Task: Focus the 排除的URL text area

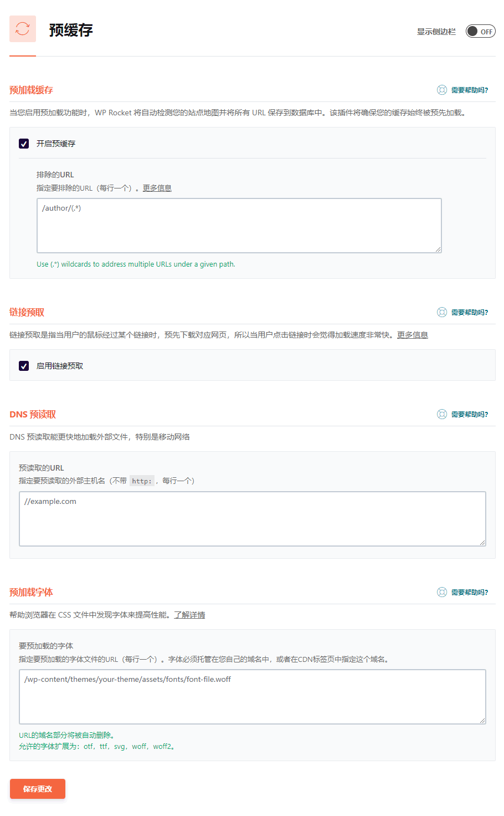Action: (239, 226)
